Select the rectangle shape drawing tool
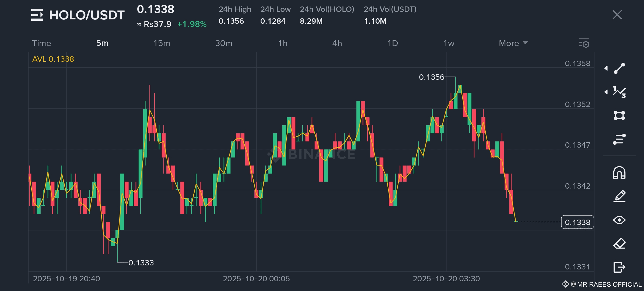Viewport: 644px width, 291px height. pyautogui.click(x=619, y=115)
